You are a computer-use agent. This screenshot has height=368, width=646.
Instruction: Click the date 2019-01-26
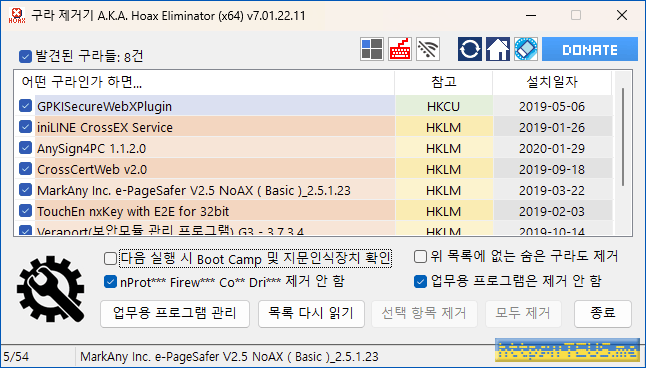click(x=552, y=128)
